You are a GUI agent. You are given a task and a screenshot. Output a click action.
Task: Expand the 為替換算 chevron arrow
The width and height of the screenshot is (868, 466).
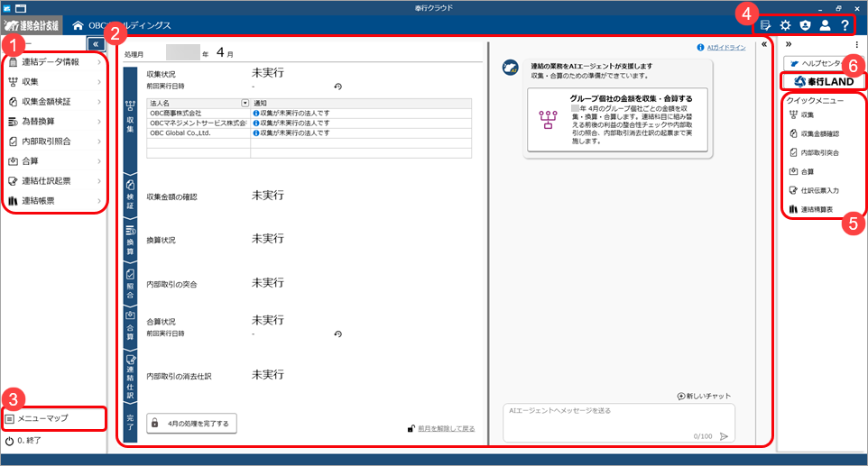click(99, 122)
